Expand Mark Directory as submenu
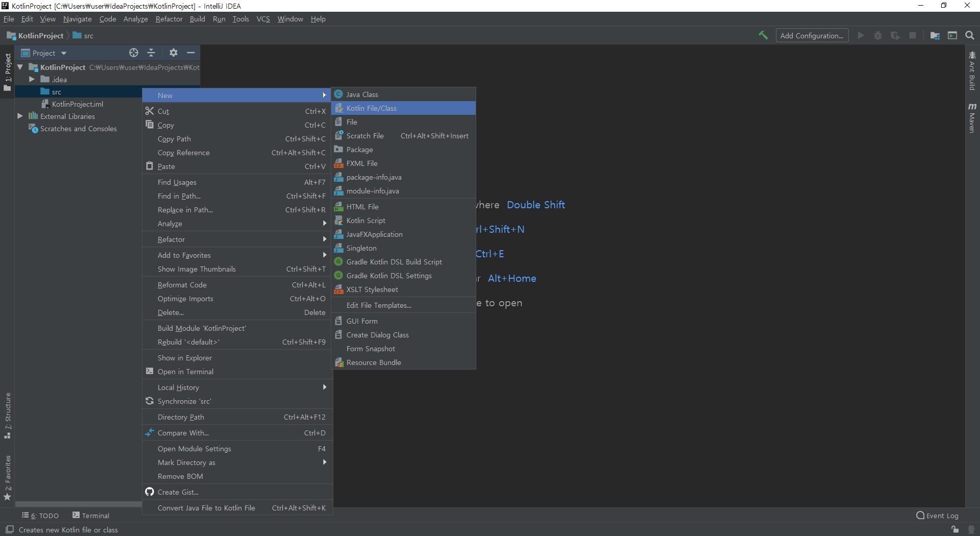This screenshot has height=536, width=980. pyautogui.click(x=237, y=462)
